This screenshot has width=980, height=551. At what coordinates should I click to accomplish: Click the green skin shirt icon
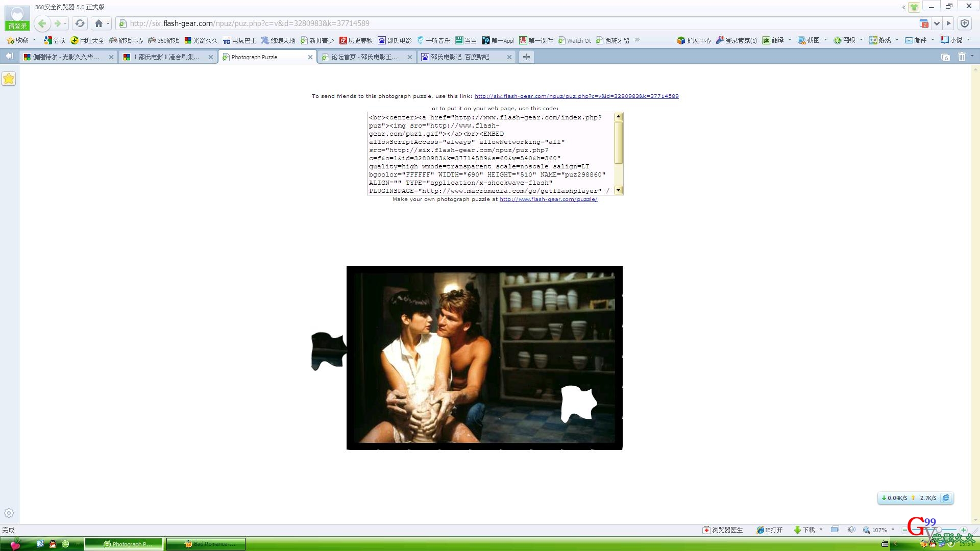tap(914, 7)
